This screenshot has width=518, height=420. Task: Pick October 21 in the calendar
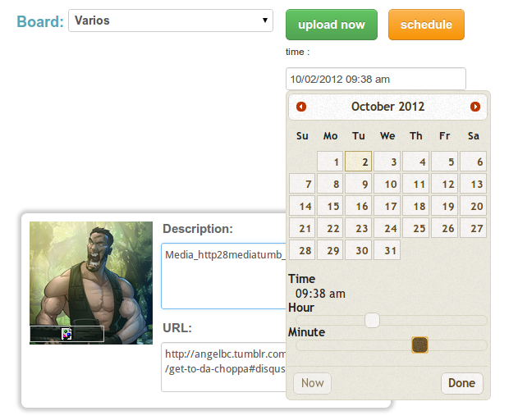302,229
